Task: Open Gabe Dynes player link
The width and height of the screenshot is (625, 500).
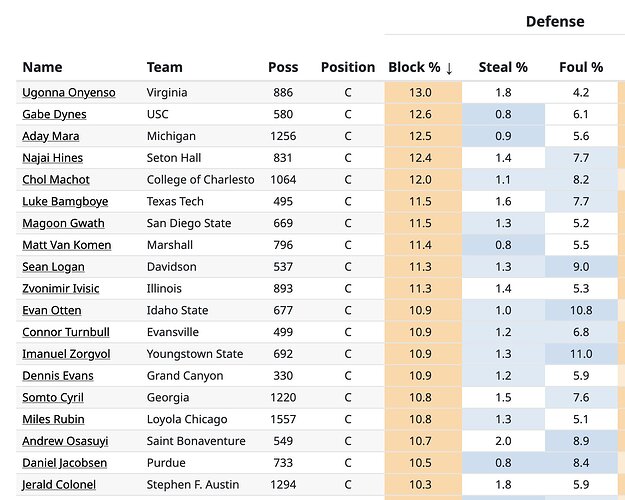Action: point(54,115)
